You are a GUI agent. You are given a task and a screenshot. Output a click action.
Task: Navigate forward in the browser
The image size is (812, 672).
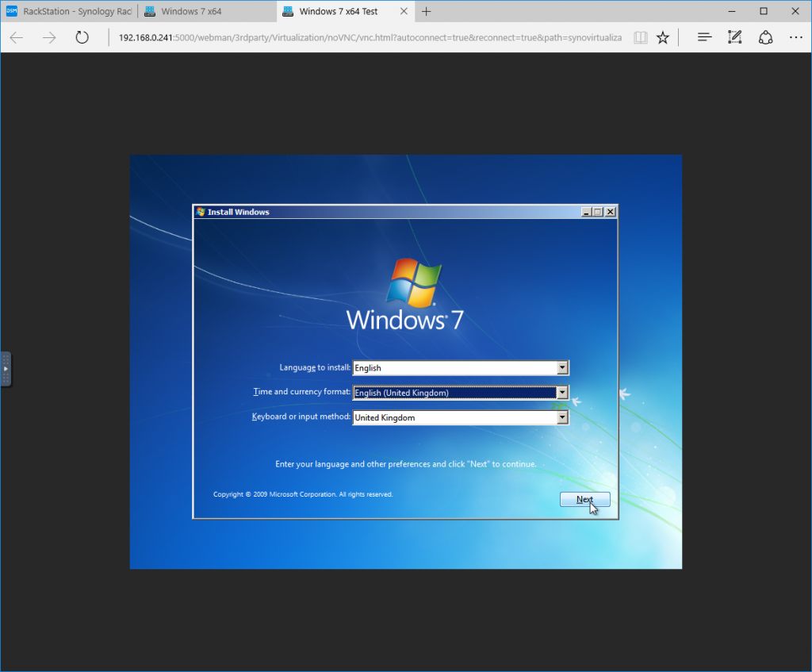tap(48, 36)
